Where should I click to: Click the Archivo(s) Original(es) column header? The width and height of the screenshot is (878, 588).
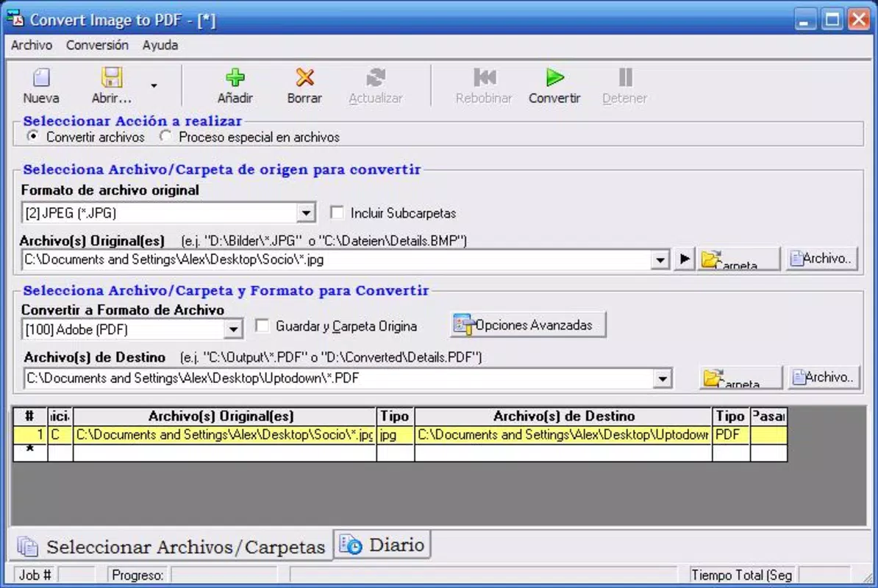[x=224, y=416]
